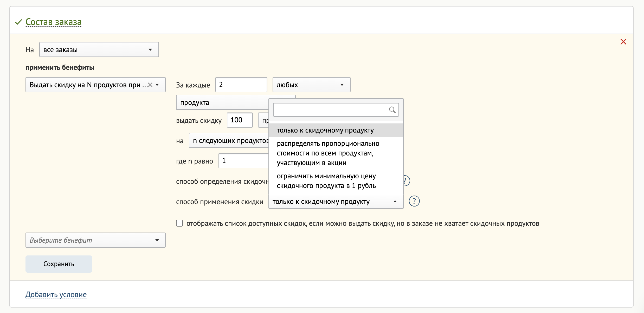Collapse the 'Состав заказа' section header
This screenshot has height=313, width=644.
(x=53, y=22)
